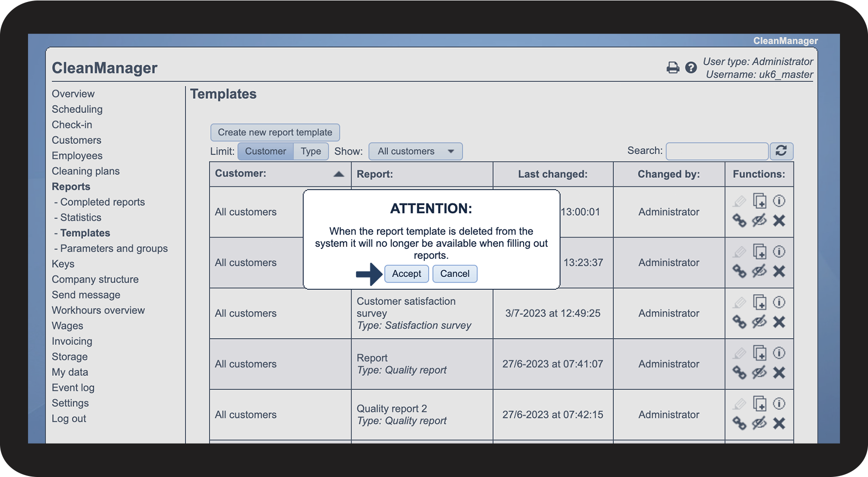The width and height of the screenshot is (868, 477).
Task: Copy the template changed at 13:00:01
Action: (759, 201)
